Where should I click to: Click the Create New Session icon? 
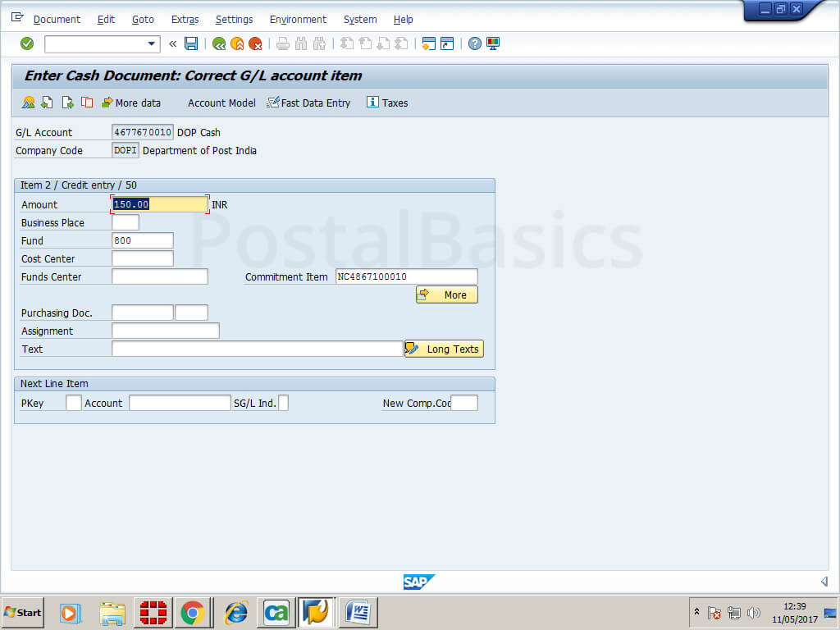(x=428, y=43)
